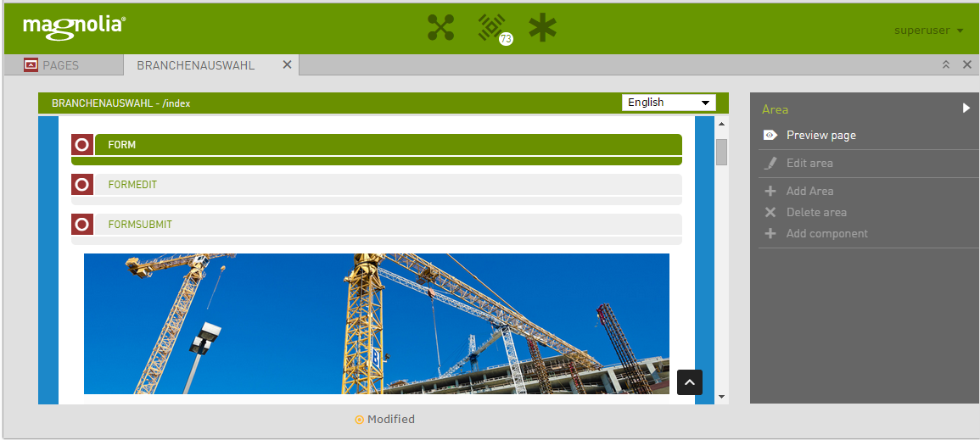Image resolution: width=980 pixels, height=440 pixels.
Task: Click the Modified status indicator icon
Action: (360, 420)
